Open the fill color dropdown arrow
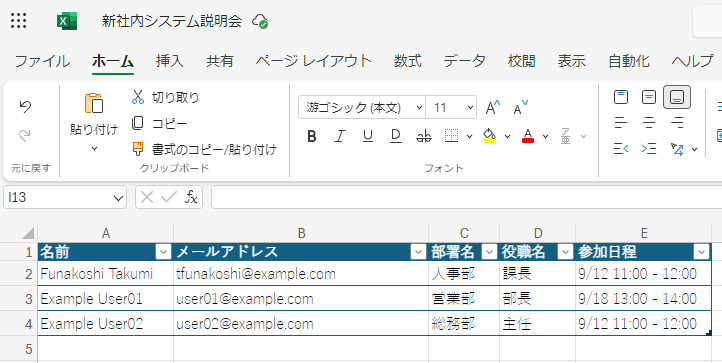 [x=507, y=136]
